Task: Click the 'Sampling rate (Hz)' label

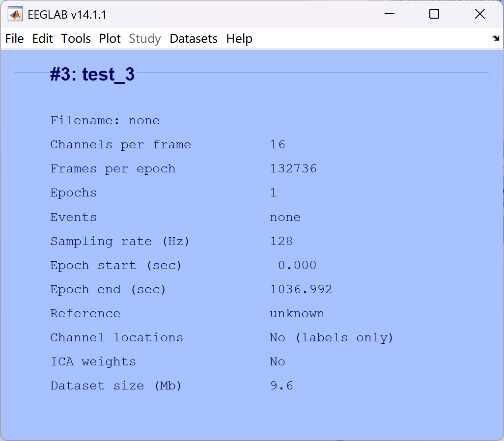Action: click(x=120, y=242)
